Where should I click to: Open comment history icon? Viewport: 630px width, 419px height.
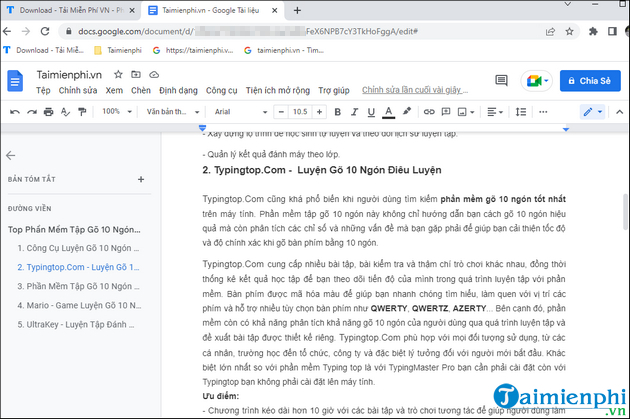[x=501, y=80]
